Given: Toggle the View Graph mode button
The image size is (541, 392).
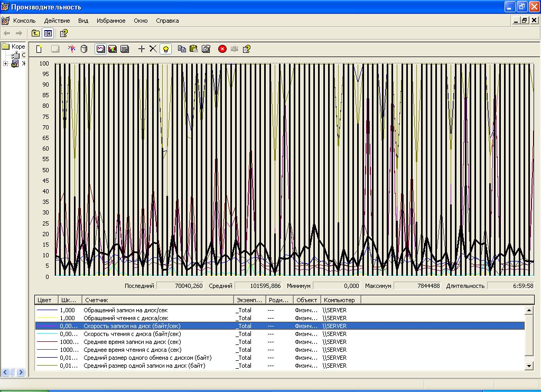Looking at the screenshot, I should click(x=100, y=49).
